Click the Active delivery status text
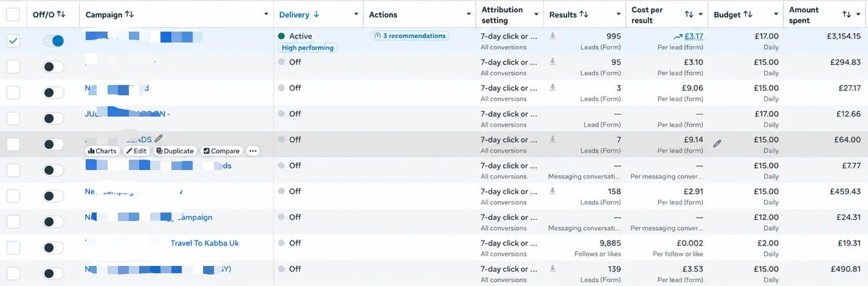Viewport: 868px width, 286px height. [300, 36]
